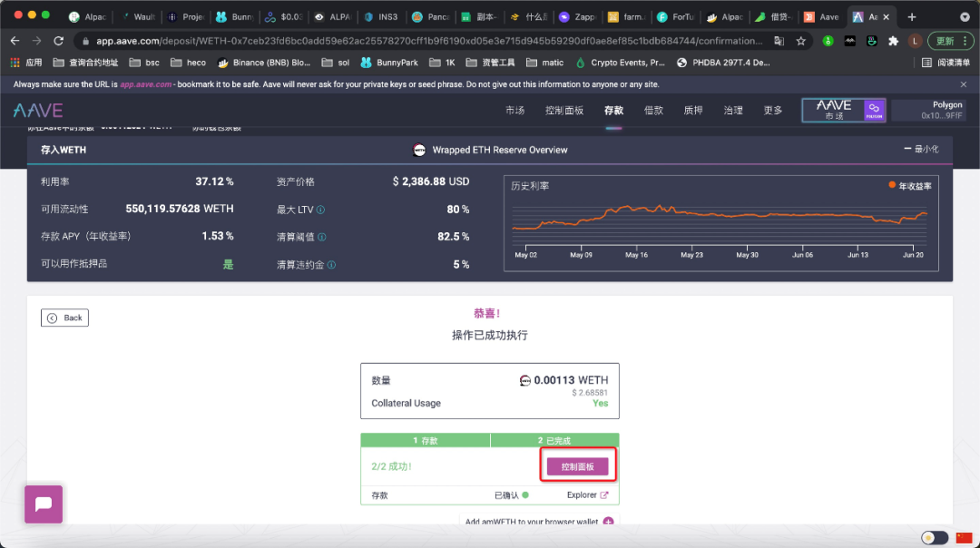The height and width of the screenshot is (548, 980).
Task: Reload the page with the refresh icon
Action: coord(57,41)
